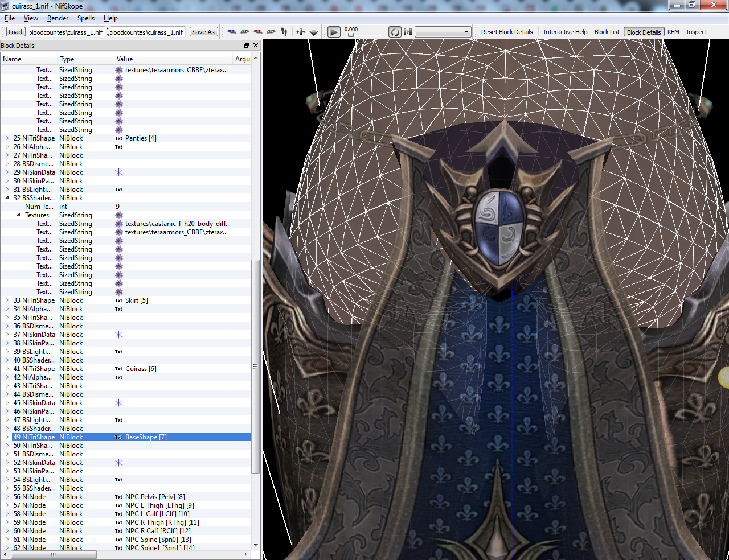729x560 pixels.
Task: Switch to the Top view (blue eye)
Action: tap(232, 32)
